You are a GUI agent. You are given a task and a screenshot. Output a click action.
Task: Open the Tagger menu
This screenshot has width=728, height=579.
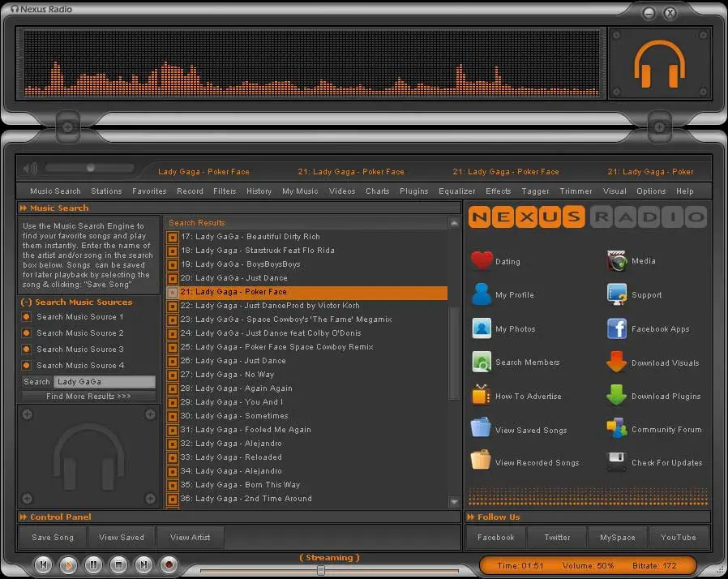point(535,191)
